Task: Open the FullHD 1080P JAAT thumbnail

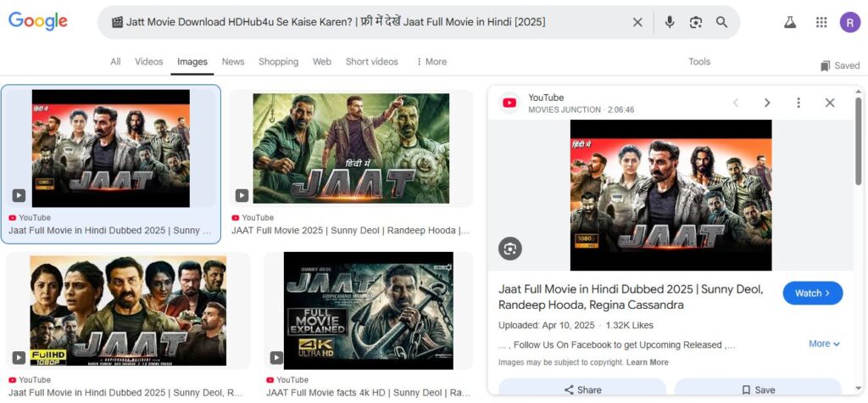Action: (x=128, y=311)
